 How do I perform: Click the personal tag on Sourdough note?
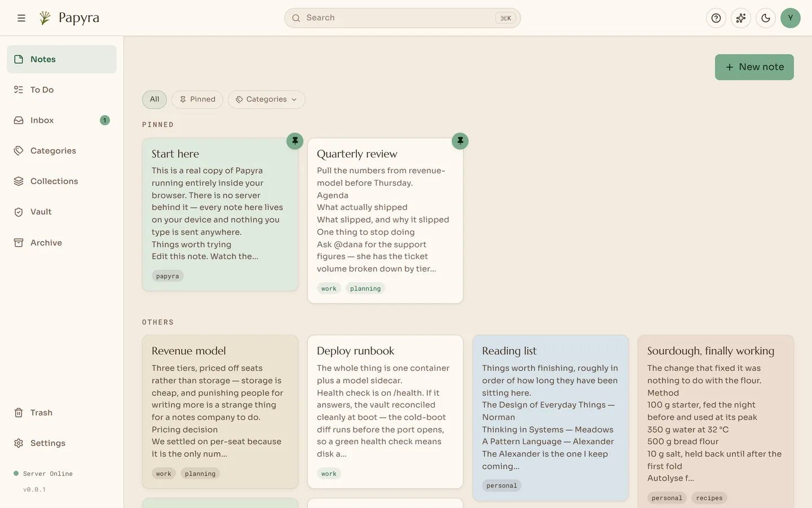pyautogui.click(x=667, y=498)
